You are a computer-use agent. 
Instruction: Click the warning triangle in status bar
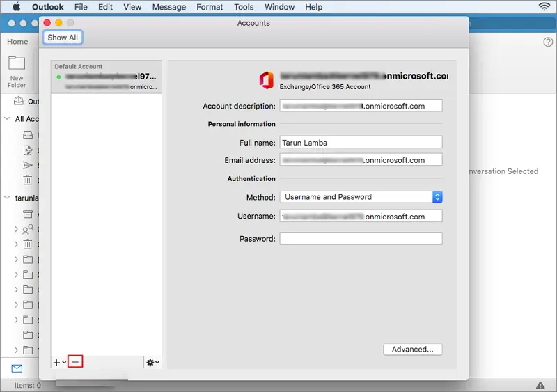coord(540,385)
